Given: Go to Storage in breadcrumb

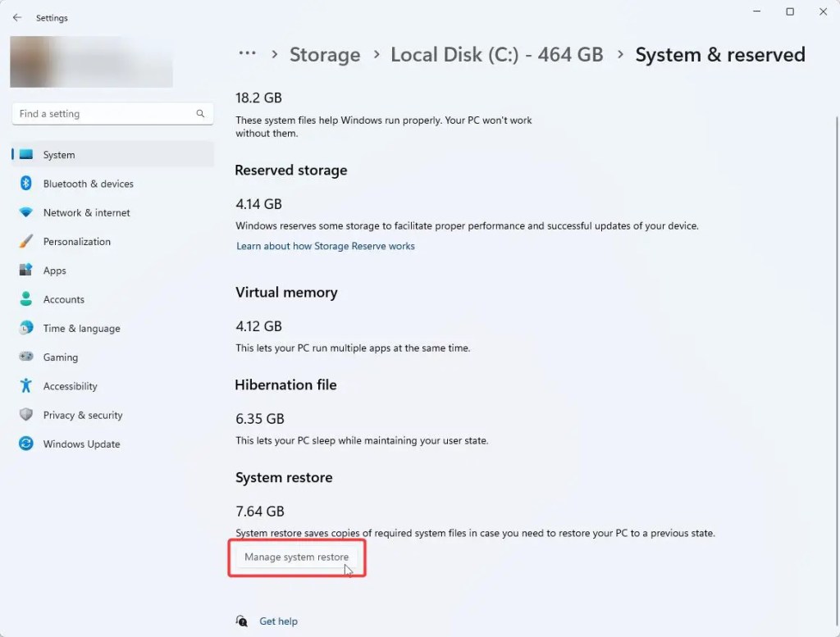Looking at the screenshot, I should point(325,55).
